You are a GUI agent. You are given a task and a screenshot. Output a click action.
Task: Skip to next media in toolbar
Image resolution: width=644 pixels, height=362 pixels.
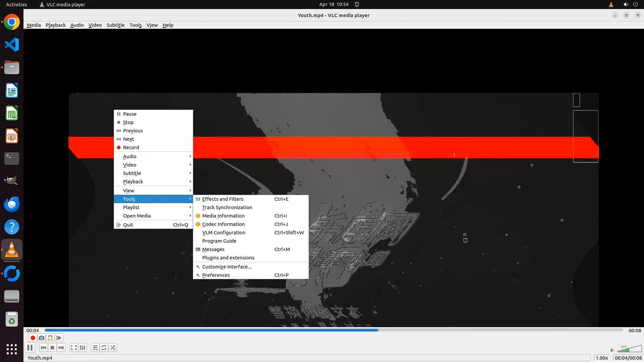click(x=61, y=348)
